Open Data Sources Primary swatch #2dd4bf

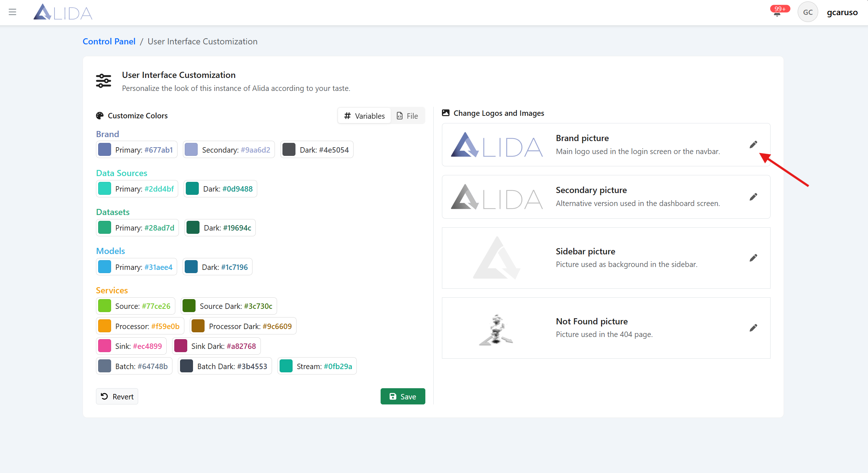(105, 189)
